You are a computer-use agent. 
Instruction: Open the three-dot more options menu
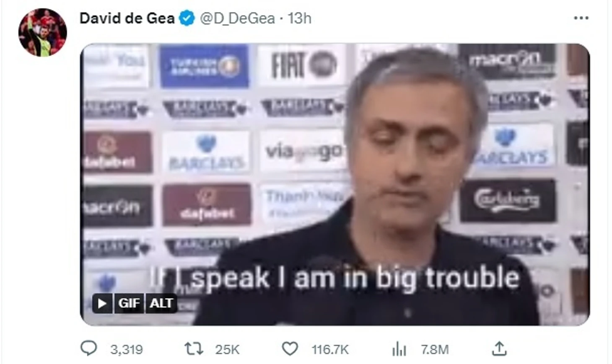point(581,18)
